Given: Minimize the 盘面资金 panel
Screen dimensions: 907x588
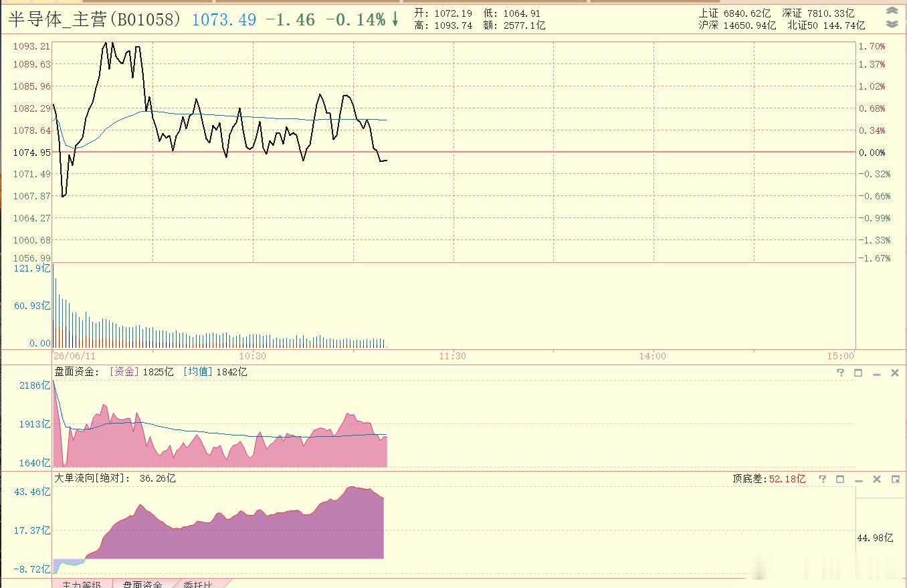Looking at the screenshot, I should 877,373.
